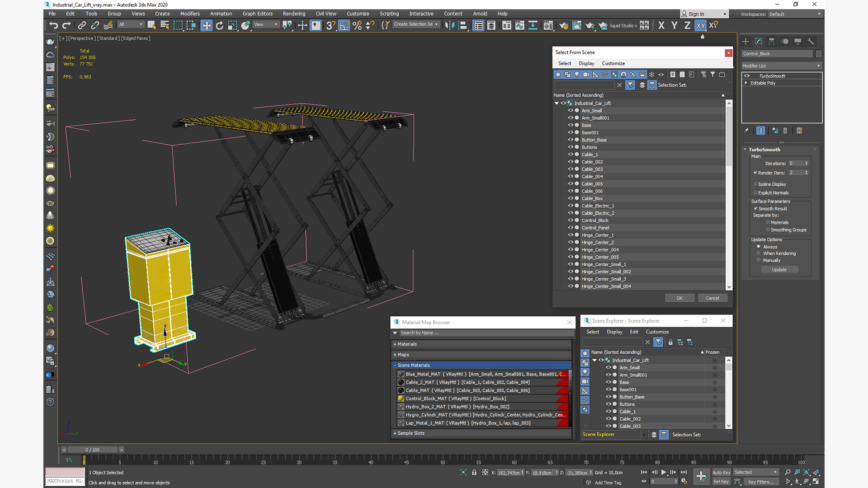This screenshot has width=868, height=488.
Task: Enable the Explicit Normals checkbox
Action: click(755, 192)
